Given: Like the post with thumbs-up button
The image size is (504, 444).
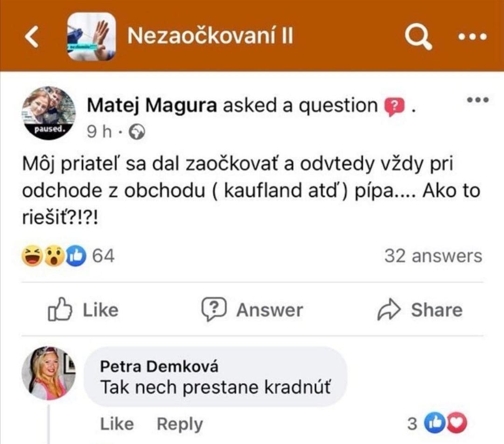Looking at the screenshot, I should click(84, 310).
